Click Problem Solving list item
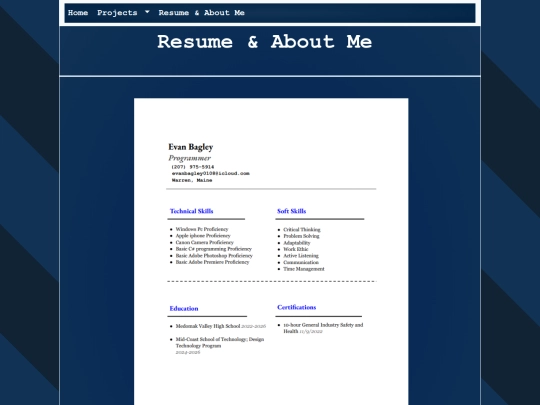This screenshot has width=540, height=405. 301,236
